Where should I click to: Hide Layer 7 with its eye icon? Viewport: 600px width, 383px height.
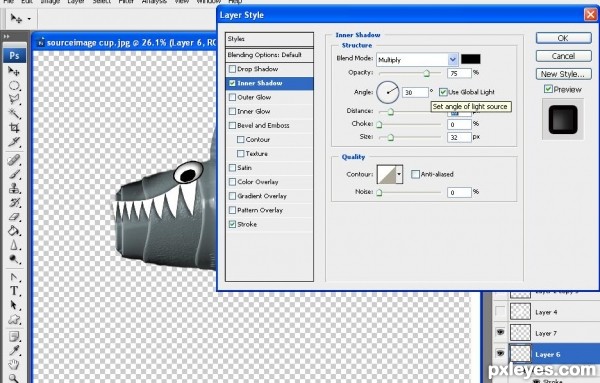[x=500, y=332]
